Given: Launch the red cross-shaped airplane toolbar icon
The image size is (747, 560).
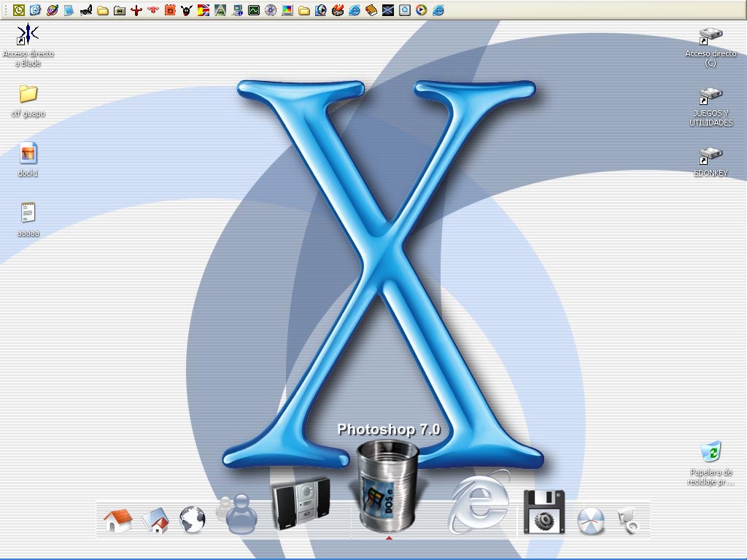Looking at the screenshot, I should coord(136,10).
